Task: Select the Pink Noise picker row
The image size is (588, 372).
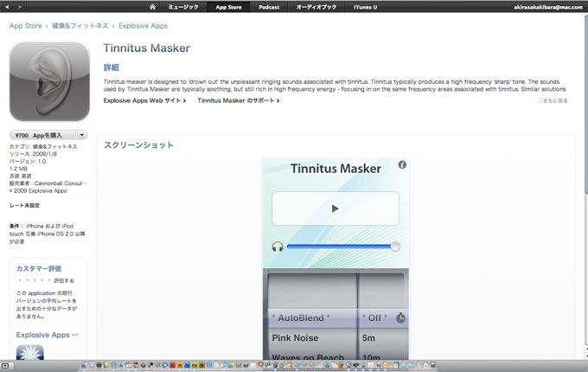Action: tap(312, 338)
